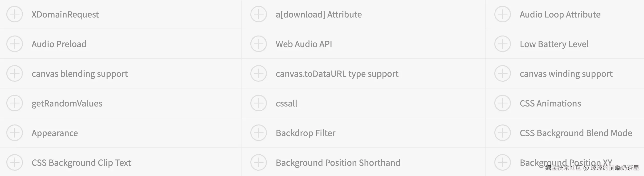Click plus icon beside a[download] Attribute
Viewport: 644px width, 176px height.
pyautogui.click(x=258, y=14)
